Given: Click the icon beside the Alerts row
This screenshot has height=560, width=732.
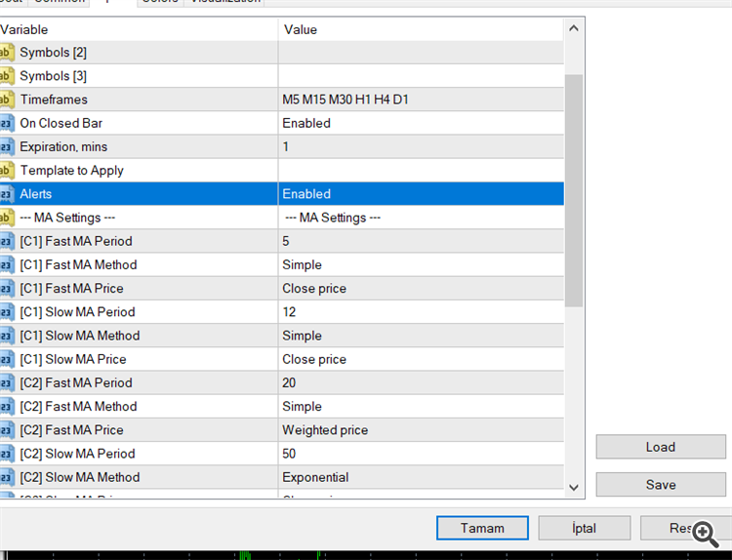Looking at the screenshot, I should point(6,194).
